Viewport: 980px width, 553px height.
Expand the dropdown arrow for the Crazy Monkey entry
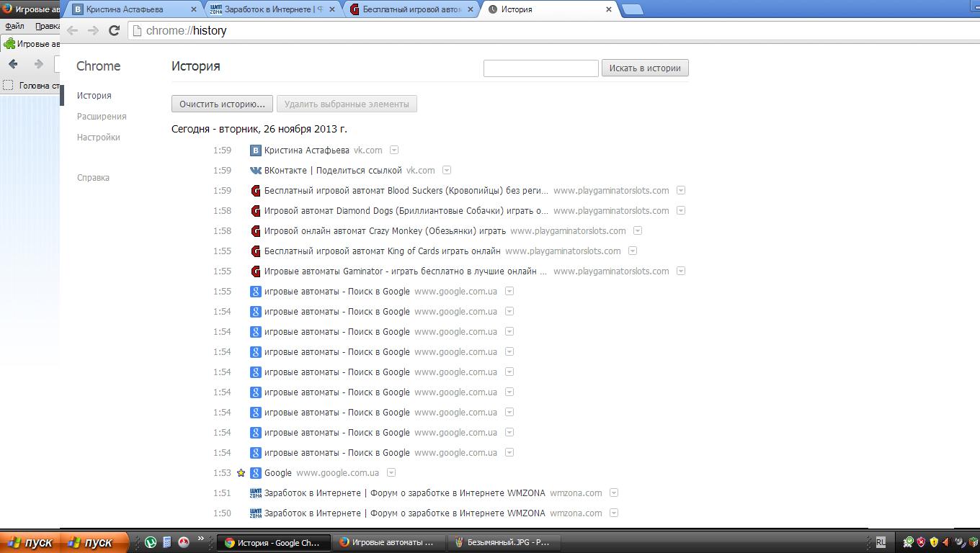[638, 230]
